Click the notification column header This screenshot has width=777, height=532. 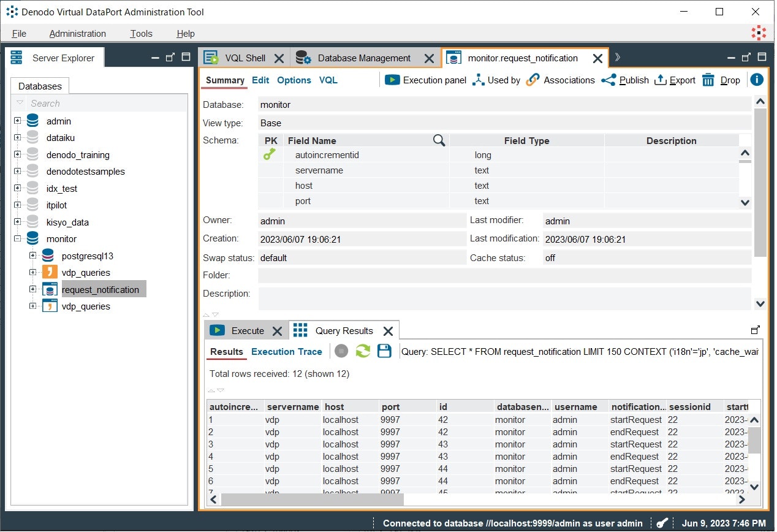pyautogui.click(x=637, y=406)
